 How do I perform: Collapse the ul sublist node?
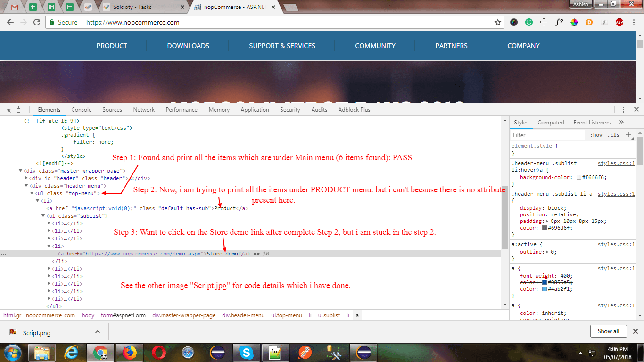tap(43, 216)
